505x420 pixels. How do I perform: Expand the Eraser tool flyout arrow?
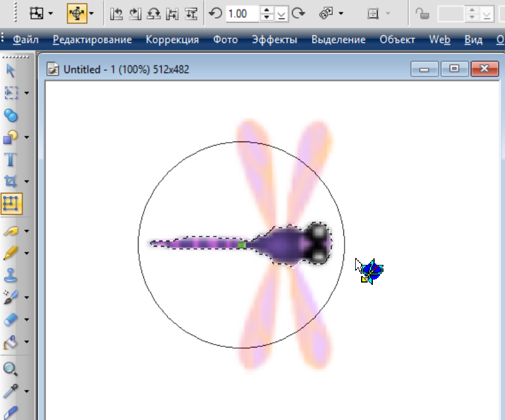27,320
